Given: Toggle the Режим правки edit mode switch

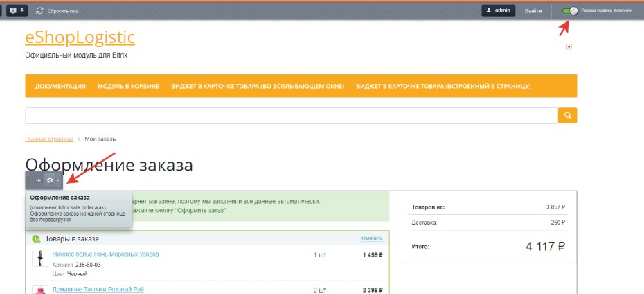Looking at the screenshot, I should pos(570,10).
